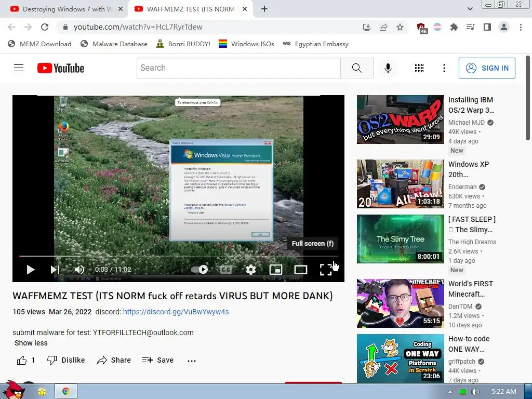The width and height of the screenshot is (532, 399).
Task: Open Chrome three-dot menu
Action: point(521,27)
